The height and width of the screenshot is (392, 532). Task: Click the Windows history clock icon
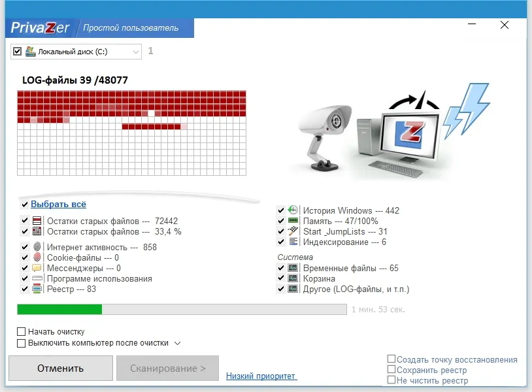[293, 210]
